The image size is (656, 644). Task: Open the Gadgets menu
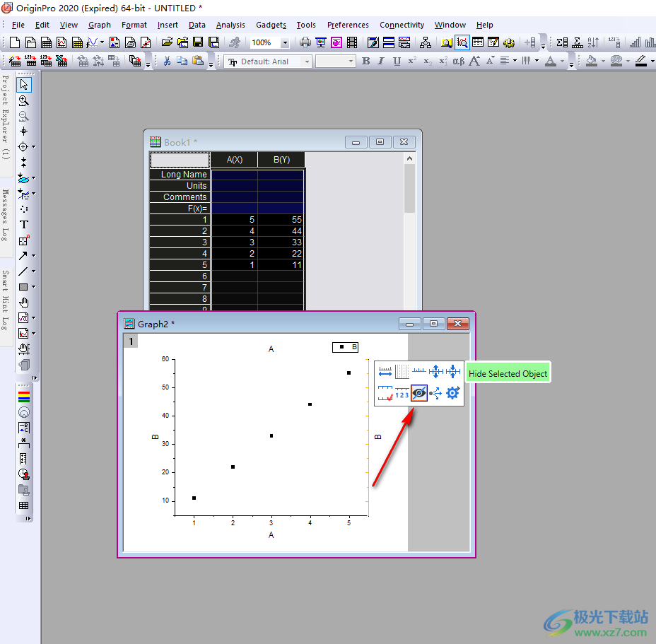click(x=272, y=25)
